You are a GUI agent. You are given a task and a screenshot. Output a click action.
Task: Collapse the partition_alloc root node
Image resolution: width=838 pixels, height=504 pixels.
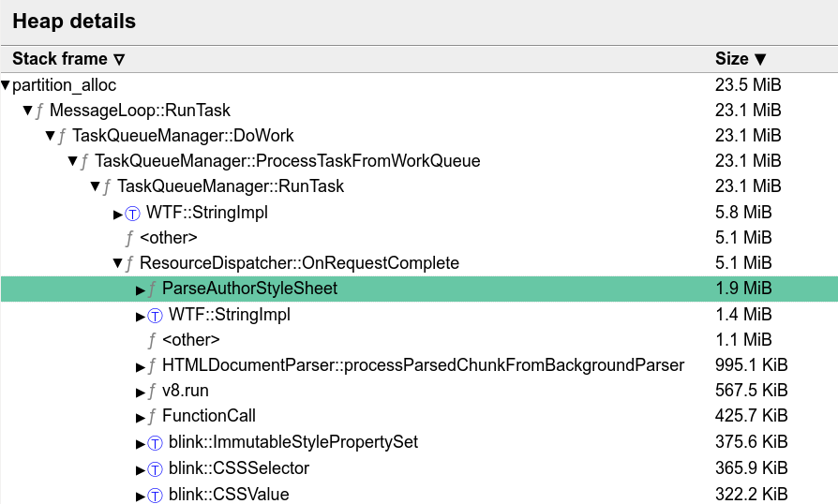click(x=6, y=85)
